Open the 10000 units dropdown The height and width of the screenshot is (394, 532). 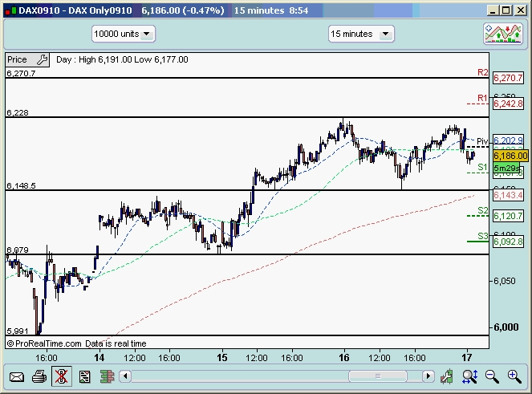(x=124, y=34)
